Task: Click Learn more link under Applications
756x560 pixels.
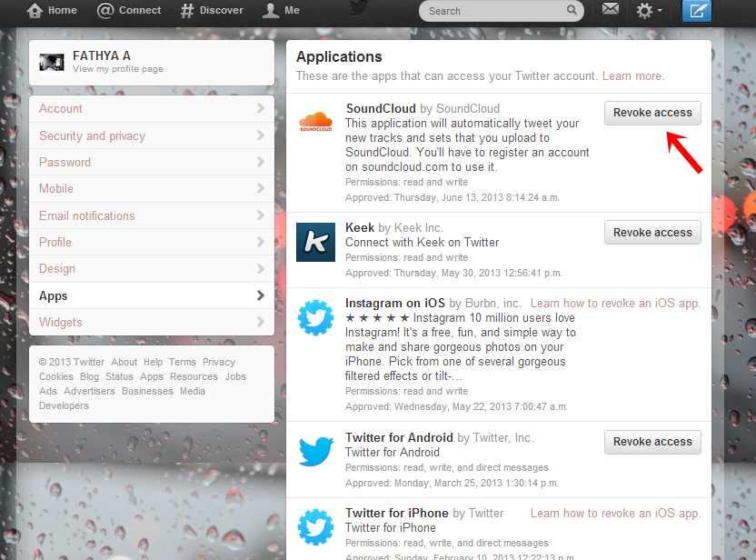Action: 633,76
